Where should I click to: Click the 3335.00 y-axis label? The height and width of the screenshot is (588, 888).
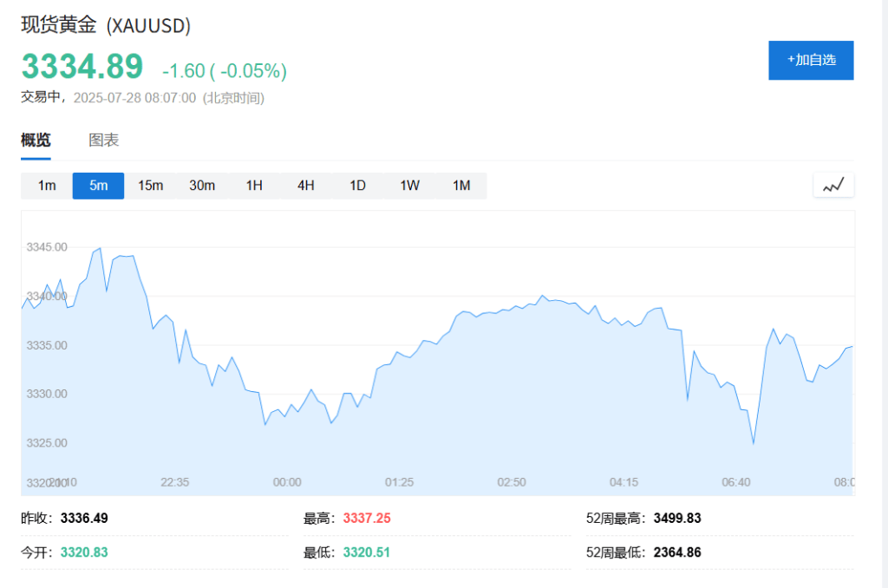[47, 345]
